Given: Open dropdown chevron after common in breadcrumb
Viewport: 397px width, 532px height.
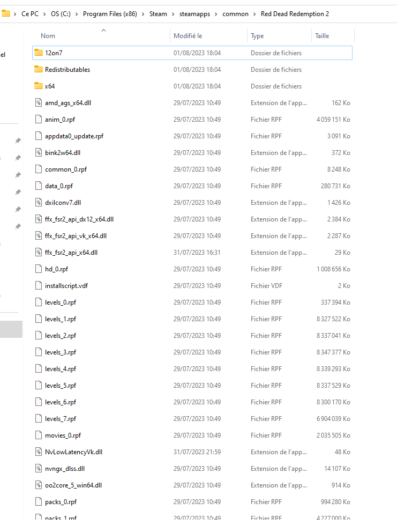Looking at the screenshot, I should coord(254,14).
